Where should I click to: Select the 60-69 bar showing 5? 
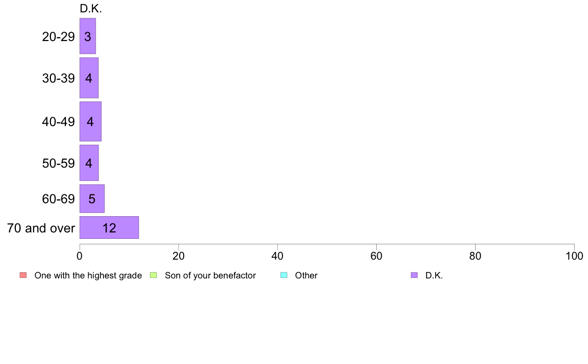pyautogui.click(x=92, y=199)
